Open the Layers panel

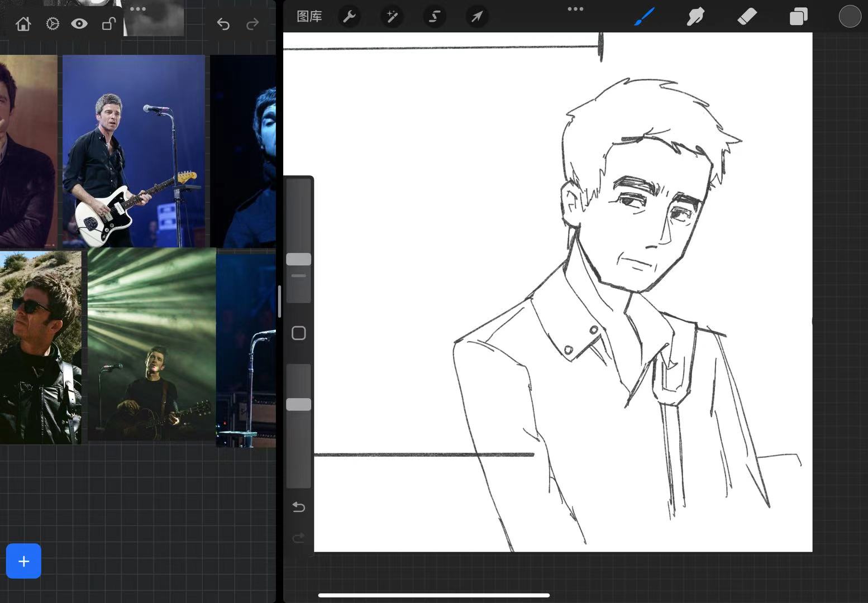pos(798,17)
